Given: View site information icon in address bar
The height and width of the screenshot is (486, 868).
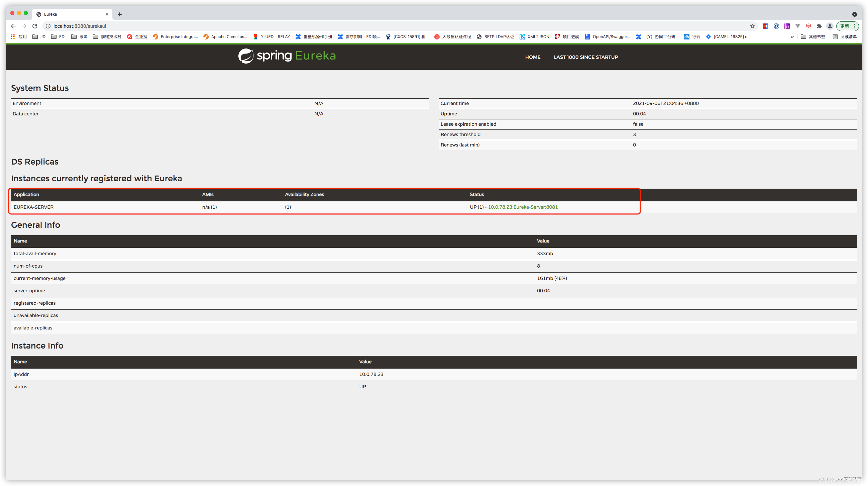Looking at the screenshot, I should 48,26.
